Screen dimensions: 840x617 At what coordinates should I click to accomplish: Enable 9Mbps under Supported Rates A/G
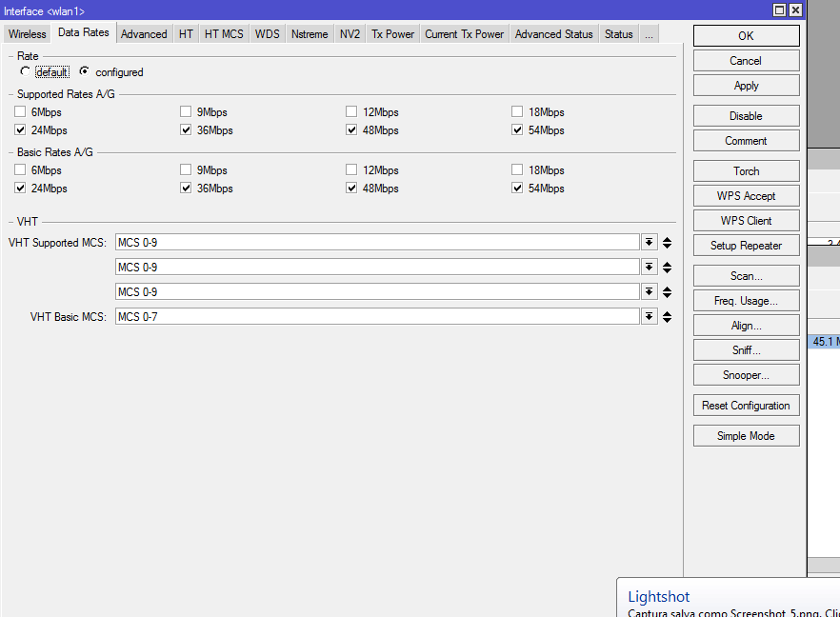point(186,111)
